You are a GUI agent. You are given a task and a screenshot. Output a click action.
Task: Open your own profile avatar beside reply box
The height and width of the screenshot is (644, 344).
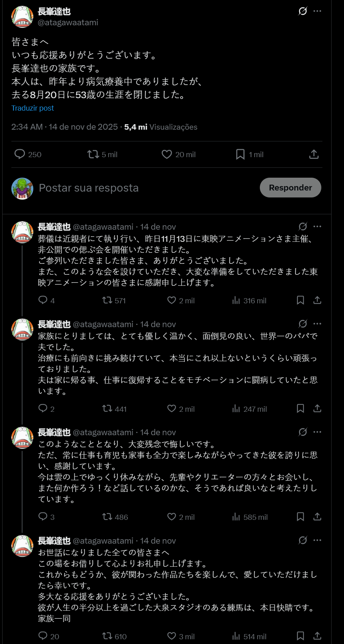22,188
